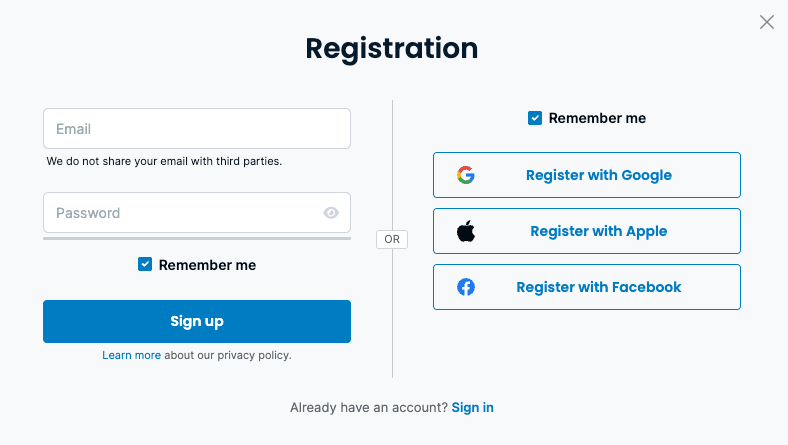The image size is (788, 445).
Task: Click Remember me label above Google button
Action: pos(597,118)
